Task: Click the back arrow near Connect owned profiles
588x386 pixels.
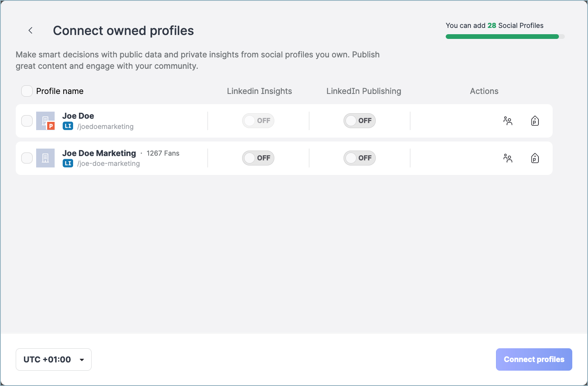Action: coord(30,30)
